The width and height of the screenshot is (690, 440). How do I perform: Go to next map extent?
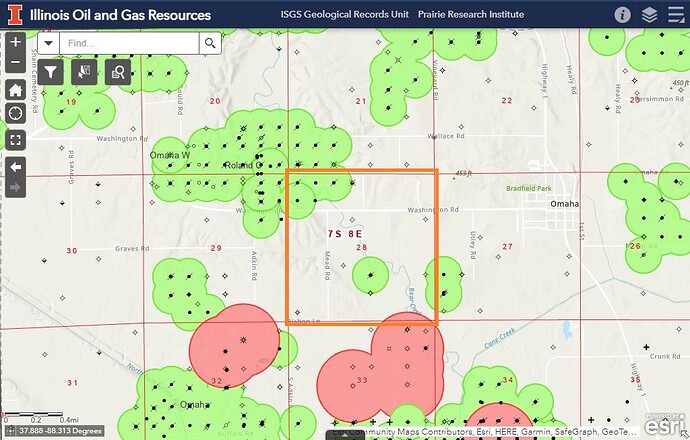(x=15, y=187)
